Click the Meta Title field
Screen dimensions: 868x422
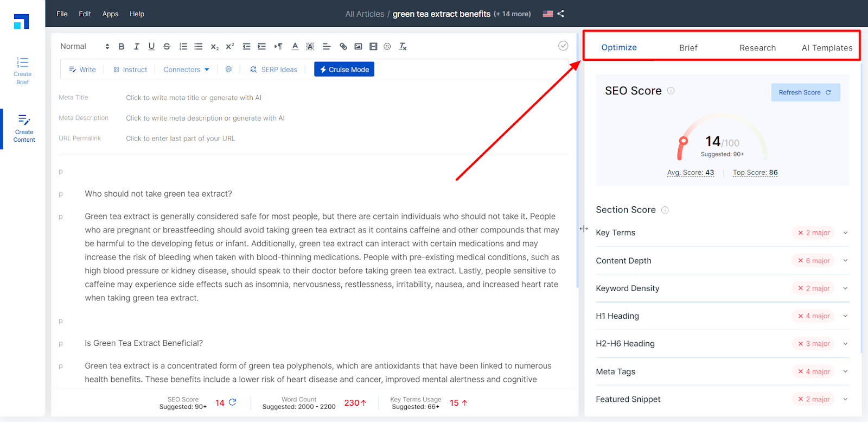click(194, 98)
